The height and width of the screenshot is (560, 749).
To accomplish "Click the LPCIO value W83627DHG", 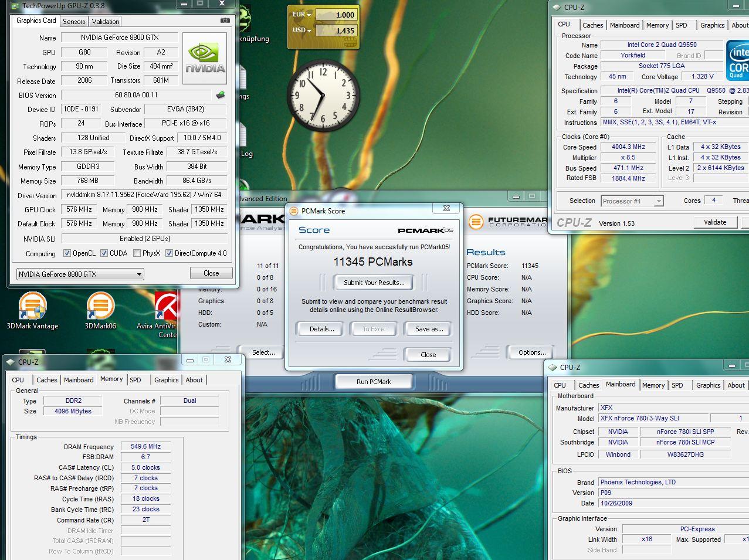I will click(x=685, y=454).
